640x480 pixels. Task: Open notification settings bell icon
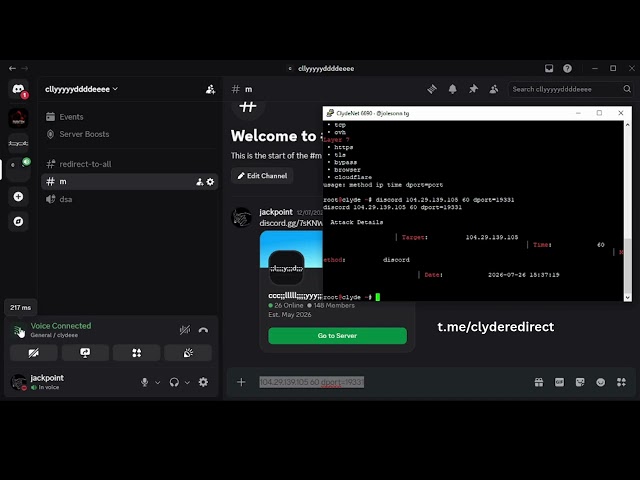tap(453, 89)
